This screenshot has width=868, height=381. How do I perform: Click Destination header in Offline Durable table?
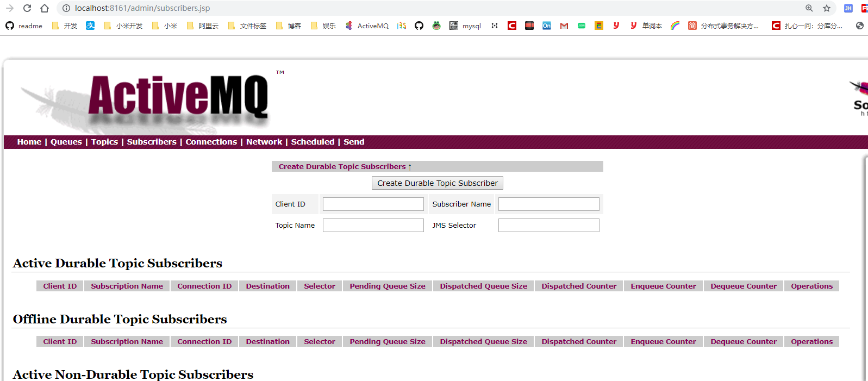coord(268,342)
